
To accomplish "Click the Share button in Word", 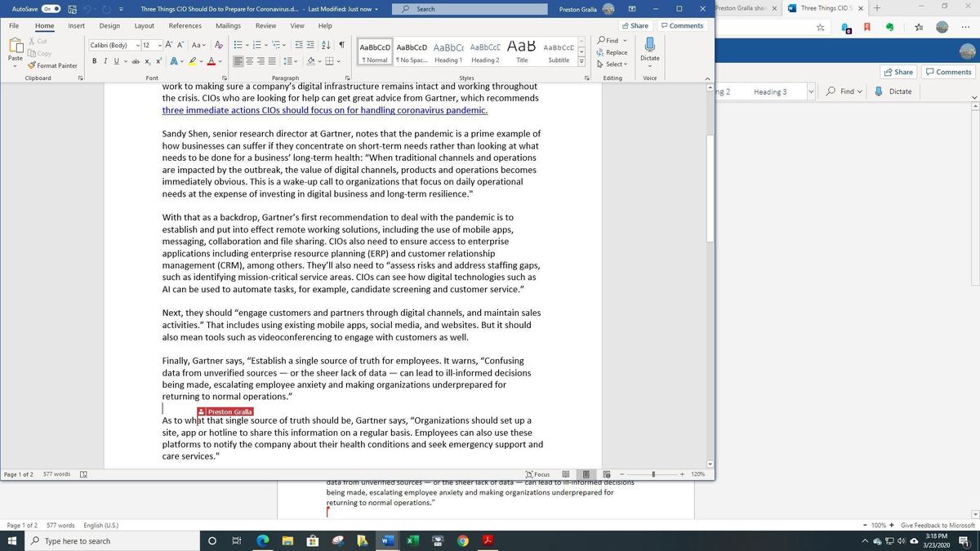I will (x=635, y=25).
